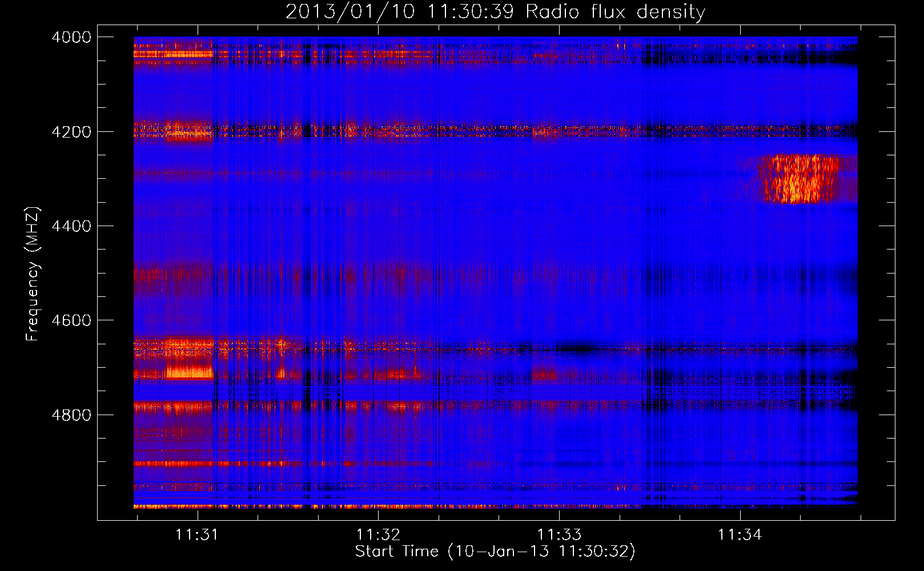Select the 4800 frequency tick label

click(71, 415)
